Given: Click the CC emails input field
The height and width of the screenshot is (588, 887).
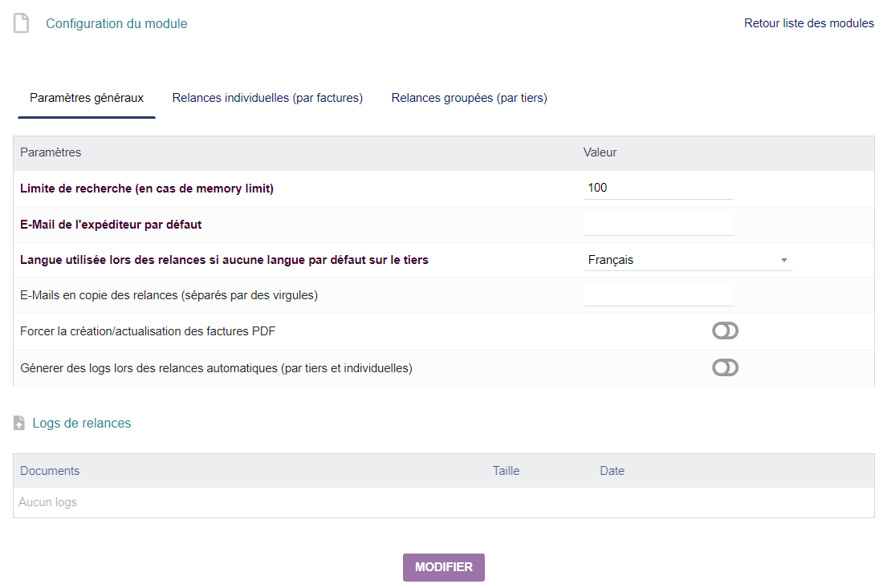Looking at the screenshot, I should [x=658, y=294].
